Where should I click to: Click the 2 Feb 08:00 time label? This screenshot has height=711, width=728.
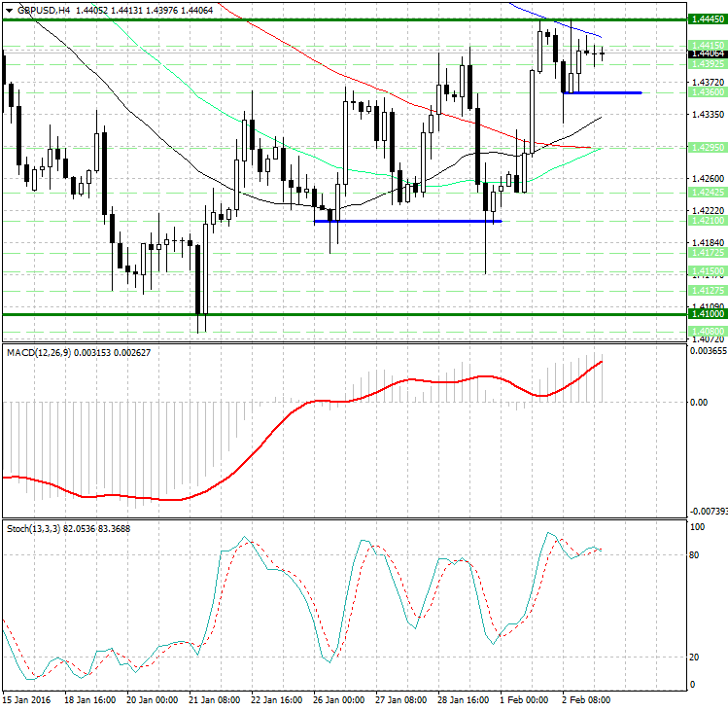click(x=586, y=700)
